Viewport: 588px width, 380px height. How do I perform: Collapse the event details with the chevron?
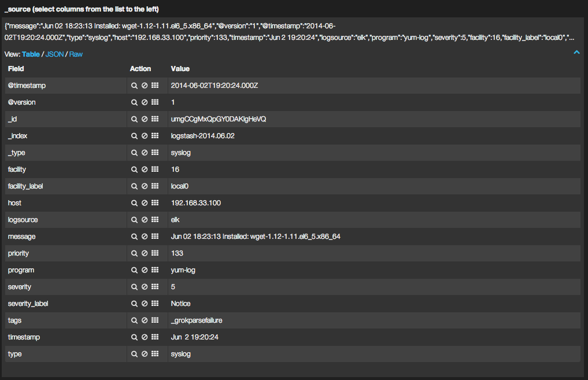coord(576,53)
